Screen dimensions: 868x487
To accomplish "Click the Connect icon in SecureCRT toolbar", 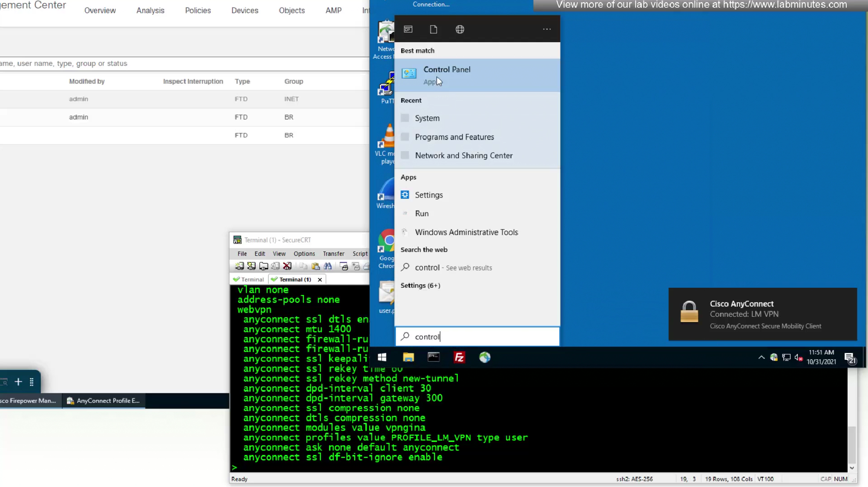I will (x=239, y=266).
